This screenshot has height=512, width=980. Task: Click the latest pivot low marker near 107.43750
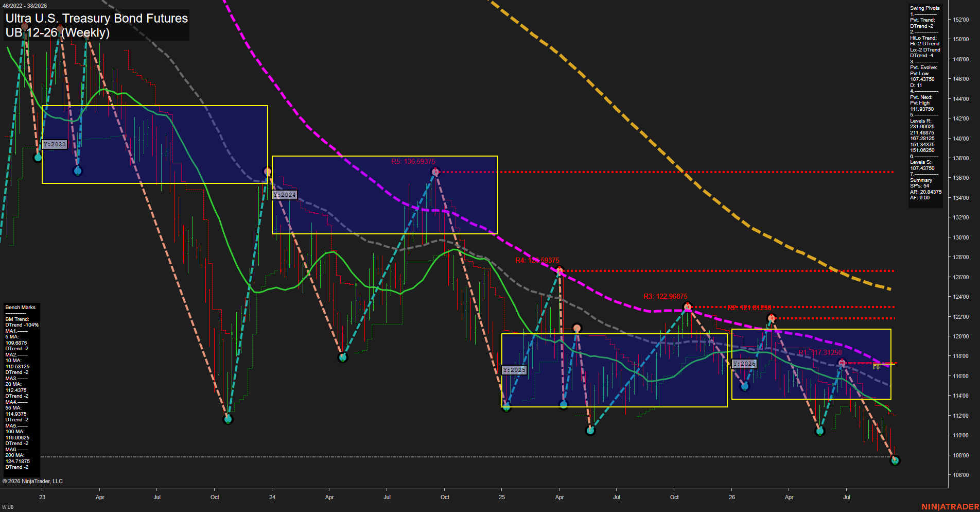895,460
